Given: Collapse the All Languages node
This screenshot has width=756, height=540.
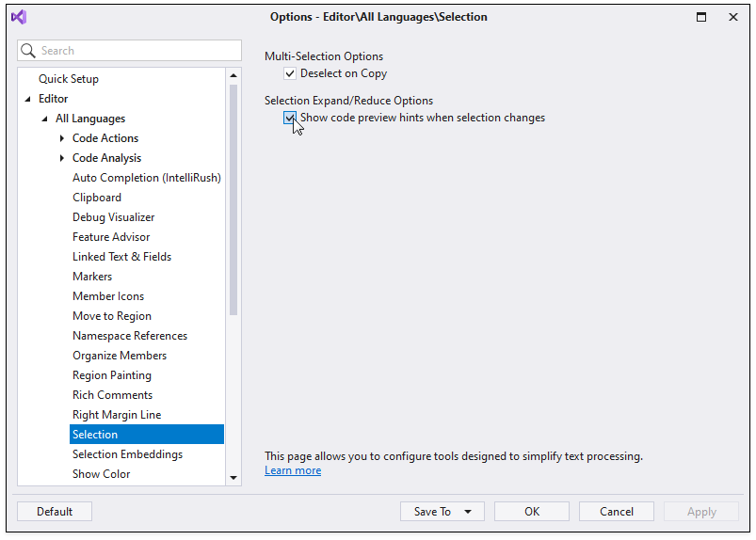Looking at the screenshot, I should point(44,119).
